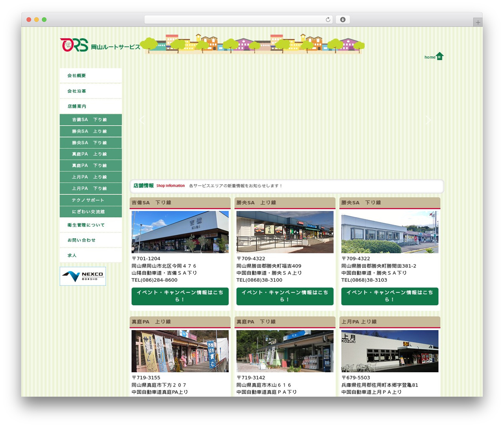Click postal code 〒719-3155
The height and width of the screenshot is (427, 504).
pyautogui.click(x=146, y=378)
